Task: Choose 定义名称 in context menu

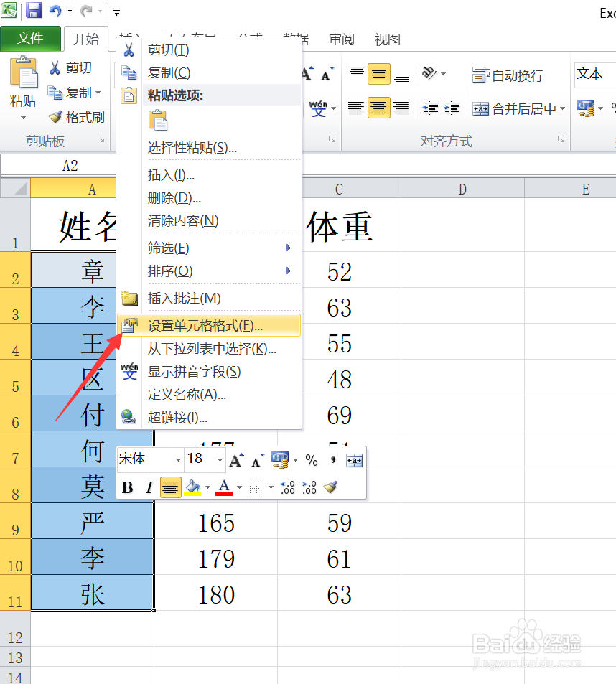Action: pos(210,394)
